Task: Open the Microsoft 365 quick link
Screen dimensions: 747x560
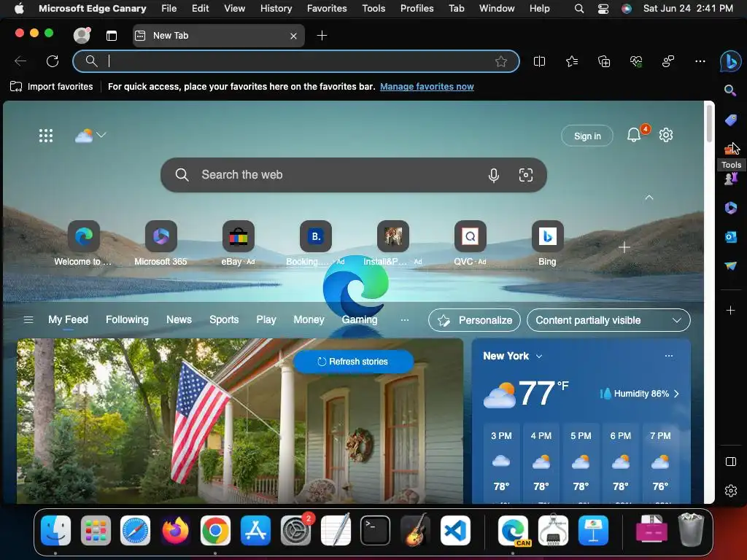Action: point(161,244)
